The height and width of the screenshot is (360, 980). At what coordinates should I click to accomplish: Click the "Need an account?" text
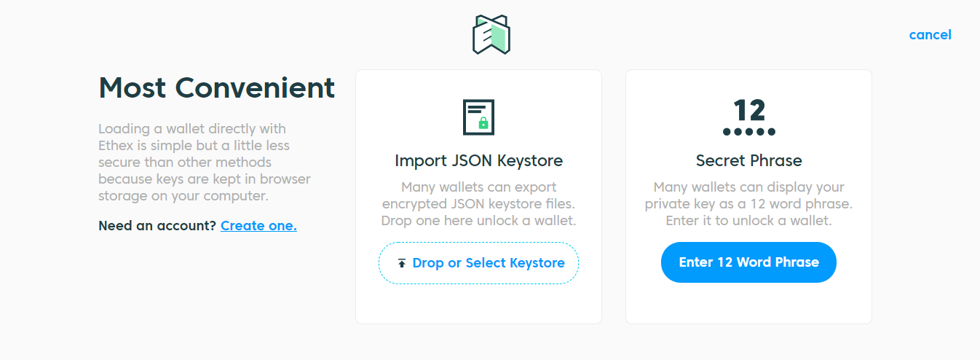[157, 225]
